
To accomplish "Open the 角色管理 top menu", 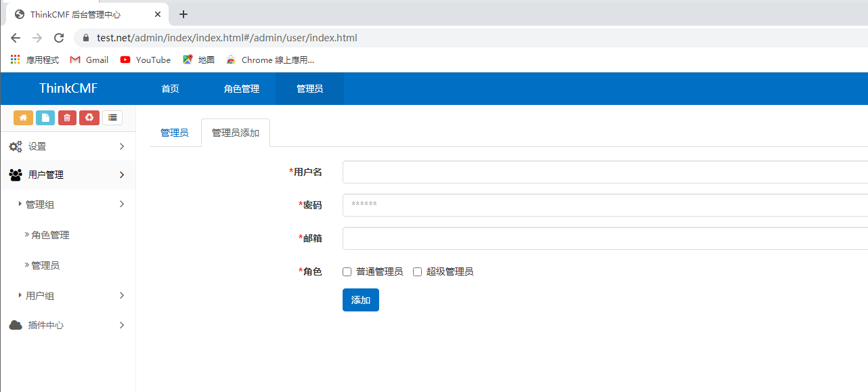I will click(241, 88).
